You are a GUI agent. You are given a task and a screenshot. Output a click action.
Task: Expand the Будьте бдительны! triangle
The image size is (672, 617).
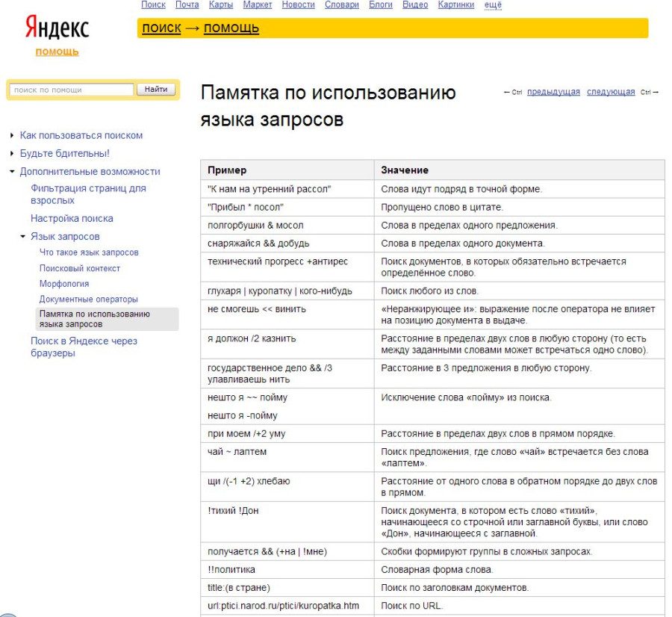(x=12, y=153)
